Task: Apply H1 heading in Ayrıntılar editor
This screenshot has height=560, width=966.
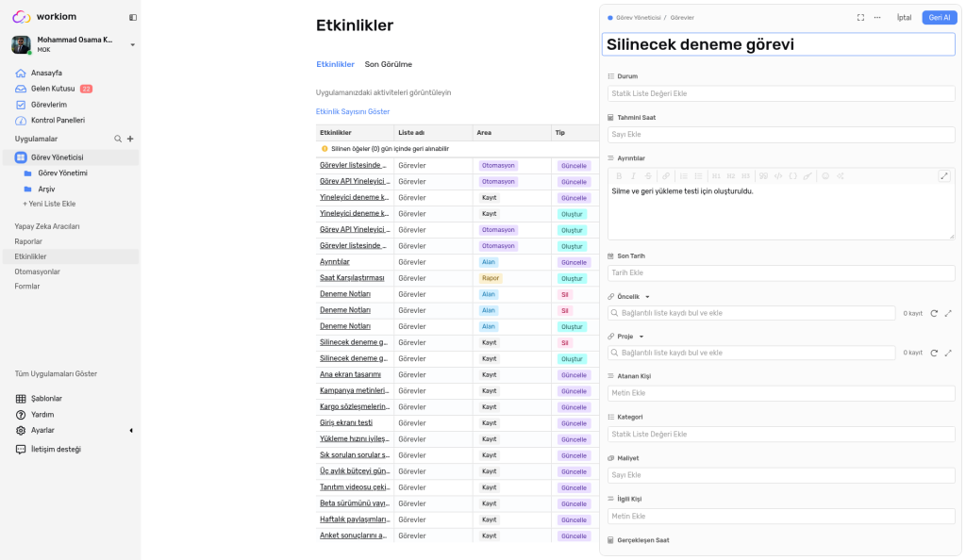Action: click(716, 176)
